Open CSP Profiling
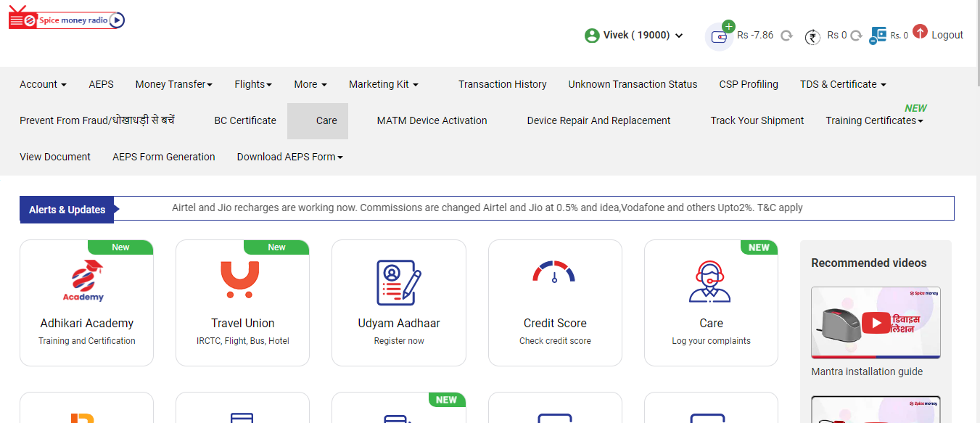 [x=749, y=84]
